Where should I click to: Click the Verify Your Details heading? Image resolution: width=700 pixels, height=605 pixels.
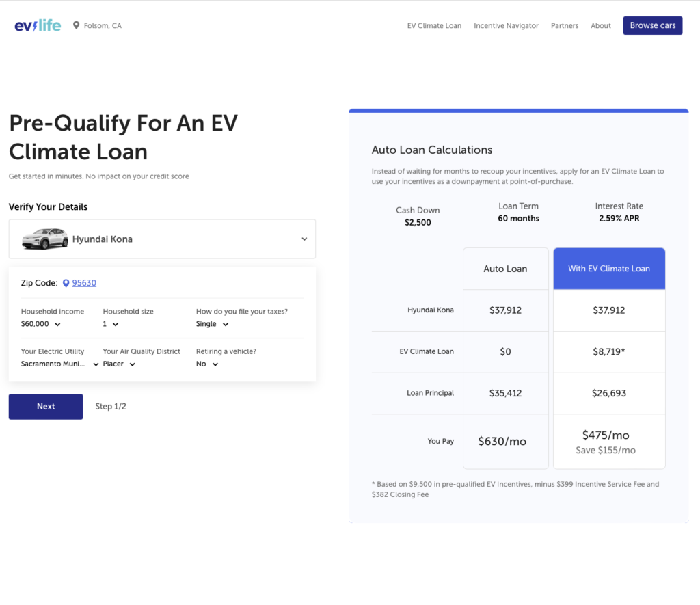49,206
